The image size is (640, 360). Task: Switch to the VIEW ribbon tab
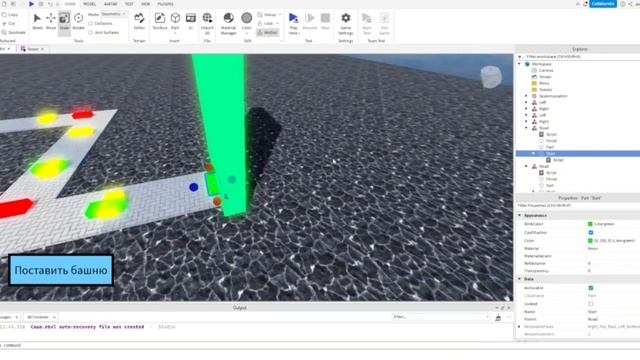click(x=145, y=4)
